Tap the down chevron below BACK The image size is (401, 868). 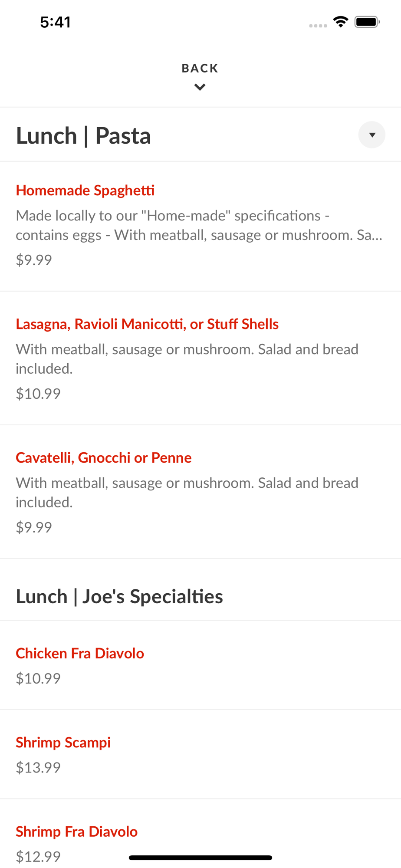200,87
